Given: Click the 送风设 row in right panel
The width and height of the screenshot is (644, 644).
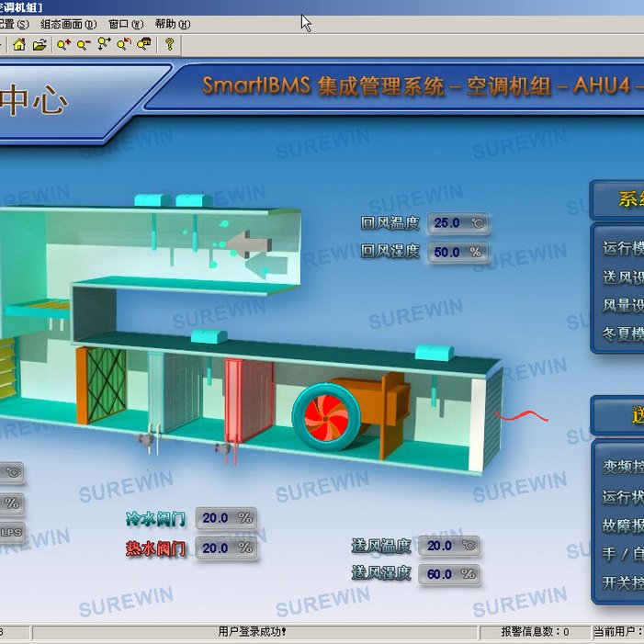Looking at the screenshot, I should [623, 277].
